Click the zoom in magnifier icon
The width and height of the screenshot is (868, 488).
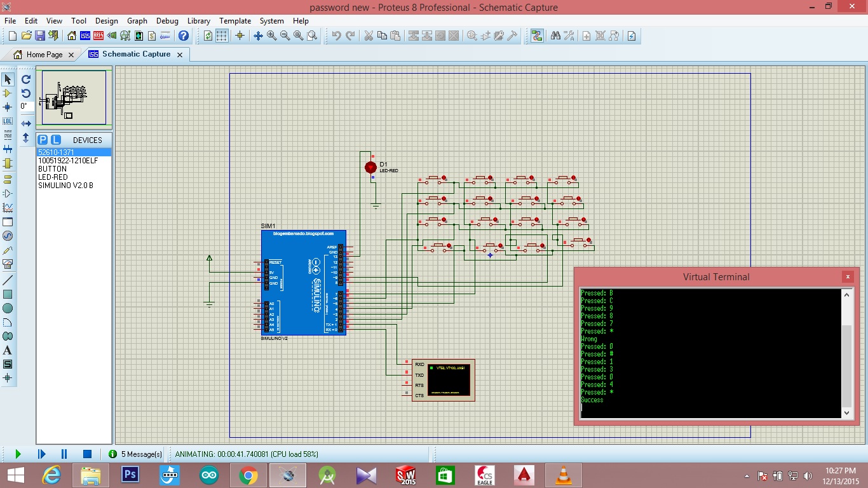point(272,36)
